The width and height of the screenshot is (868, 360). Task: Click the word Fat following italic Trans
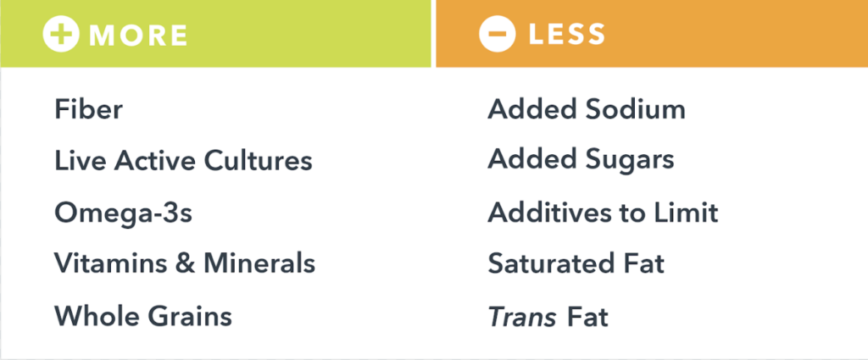point(587,318)
